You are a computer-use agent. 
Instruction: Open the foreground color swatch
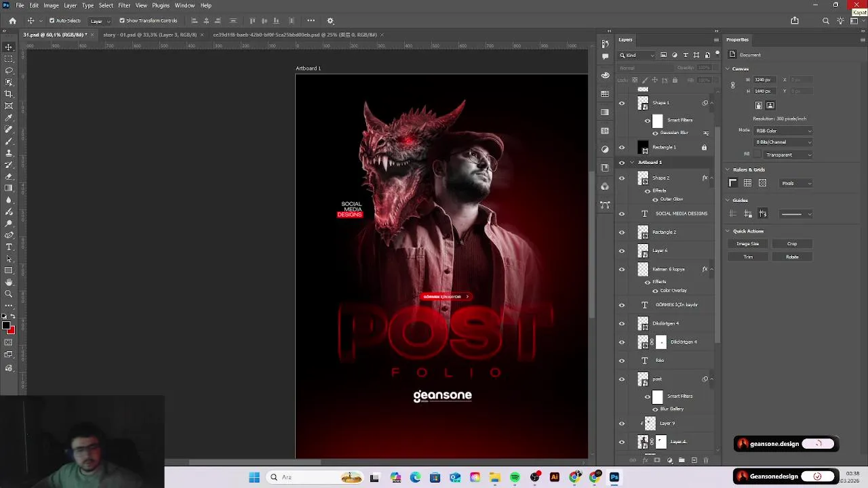(x=5, y=326)
